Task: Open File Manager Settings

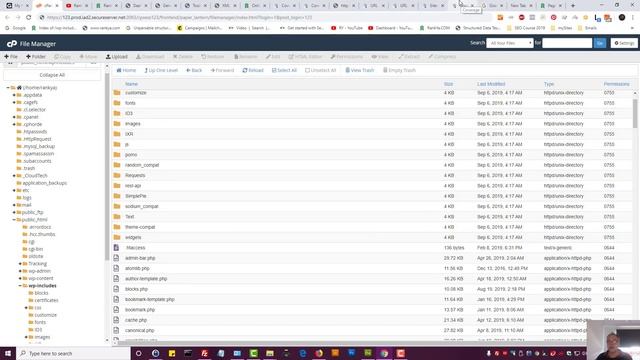Action: pos(624,43)
